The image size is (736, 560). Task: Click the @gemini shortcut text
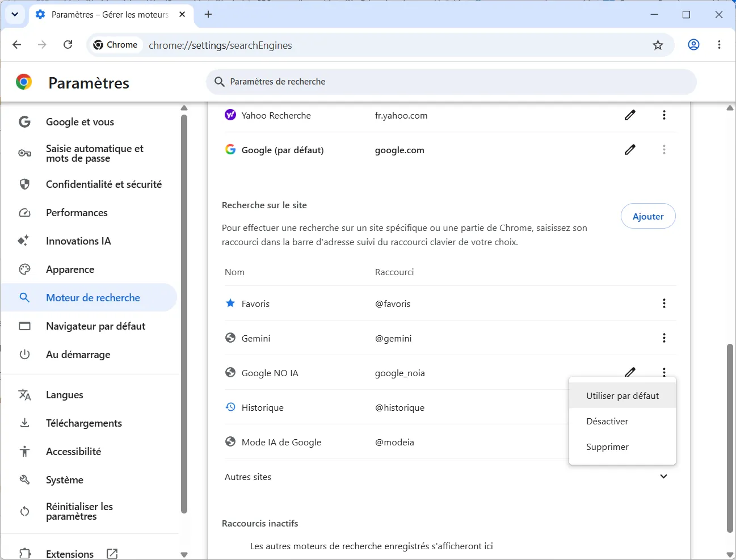pyautogui.click(x=393, y=339)
